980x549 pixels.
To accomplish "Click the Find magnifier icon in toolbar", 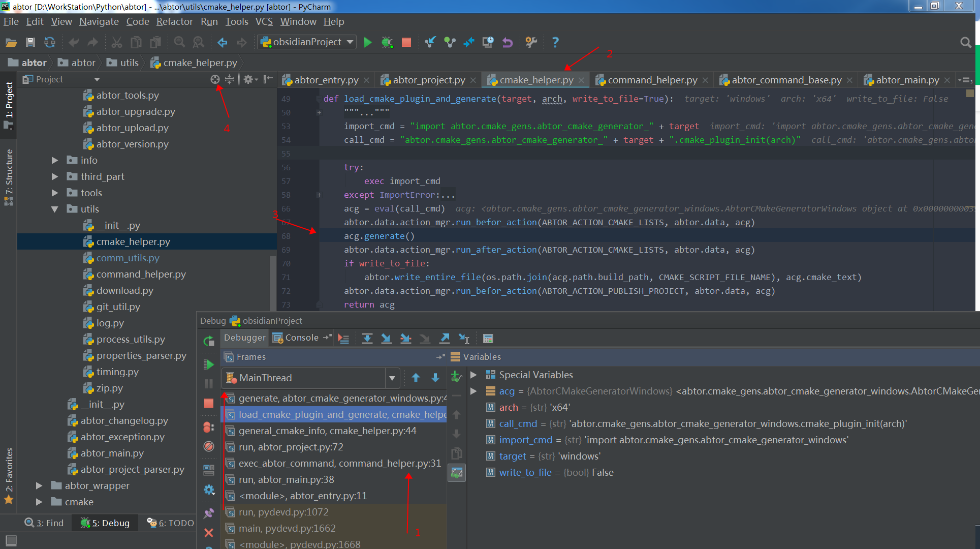I will [179, 42].
